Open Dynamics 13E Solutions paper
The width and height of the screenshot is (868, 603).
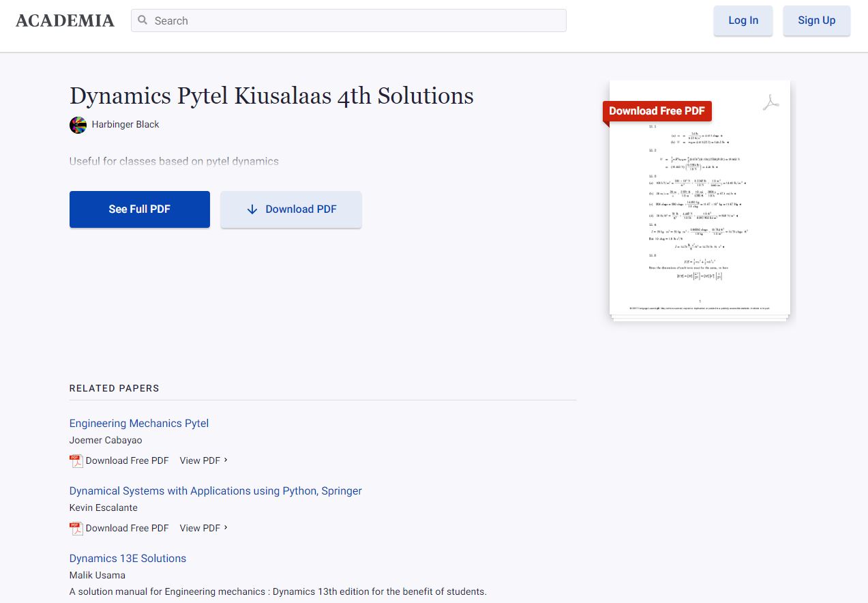coord(128,558)
